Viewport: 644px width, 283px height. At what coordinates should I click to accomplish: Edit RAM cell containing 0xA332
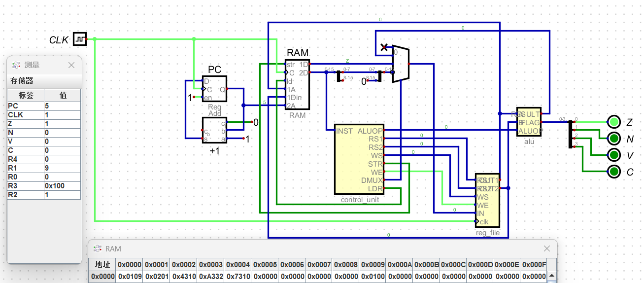(x=210, y=277)
